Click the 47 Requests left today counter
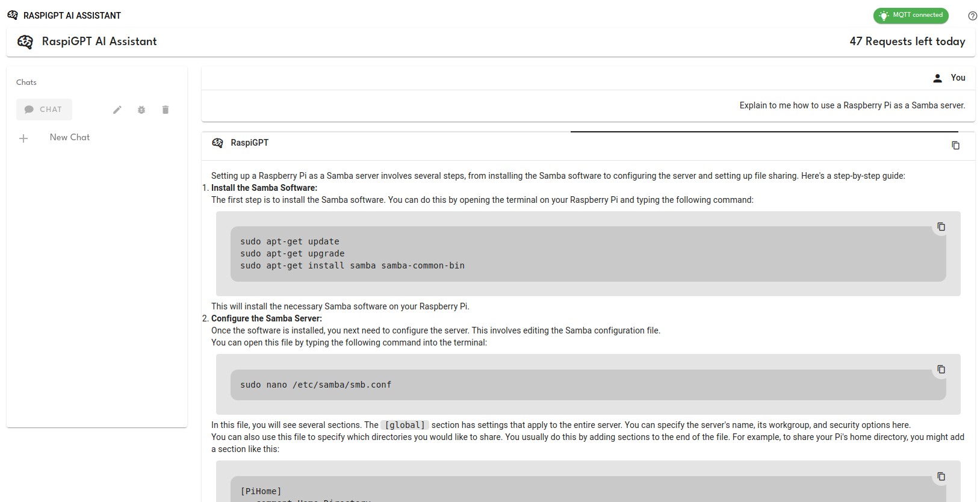 pos(907,42)
